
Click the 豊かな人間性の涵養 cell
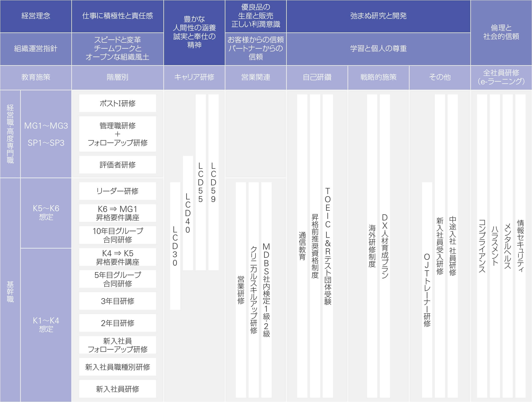pos(194,32)
